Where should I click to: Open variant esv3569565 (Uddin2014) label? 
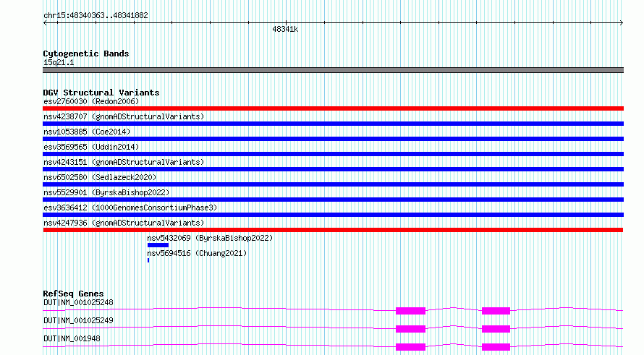pyautogui.click(x=91, y=147)
